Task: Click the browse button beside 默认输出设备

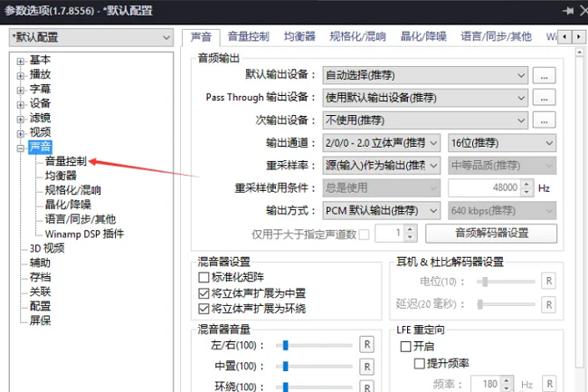Action: [543, 75]
